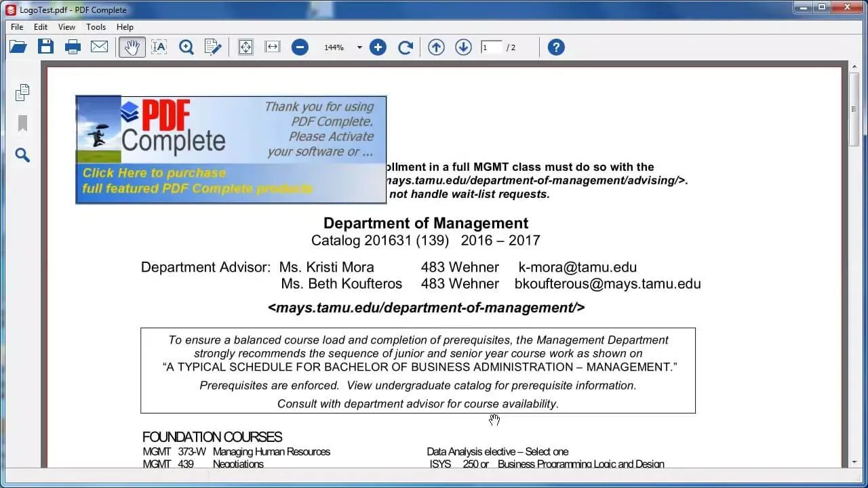Fit the page to width
Screen dimensions: 868x488
(273, 47)
